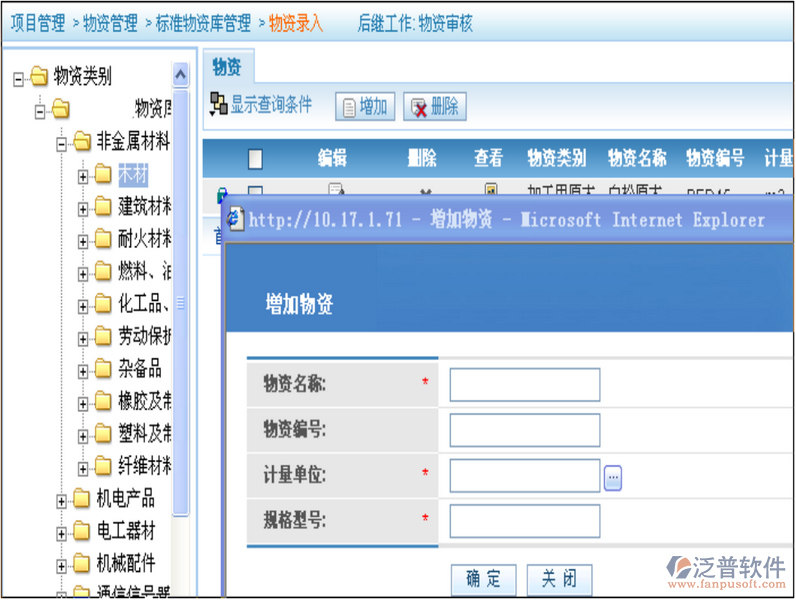This screenshot has height=600, width=796.
Task: Open 物资管理 in the breadcrumb navigation
Action: (x=110, y=22)
